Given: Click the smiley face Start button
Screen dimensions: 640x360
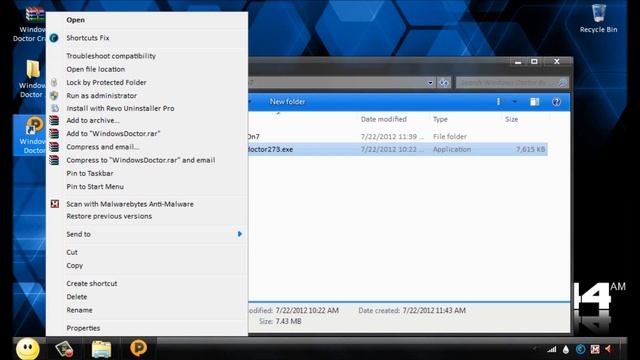Looking at the screenshot, I should tap(28, 349).
